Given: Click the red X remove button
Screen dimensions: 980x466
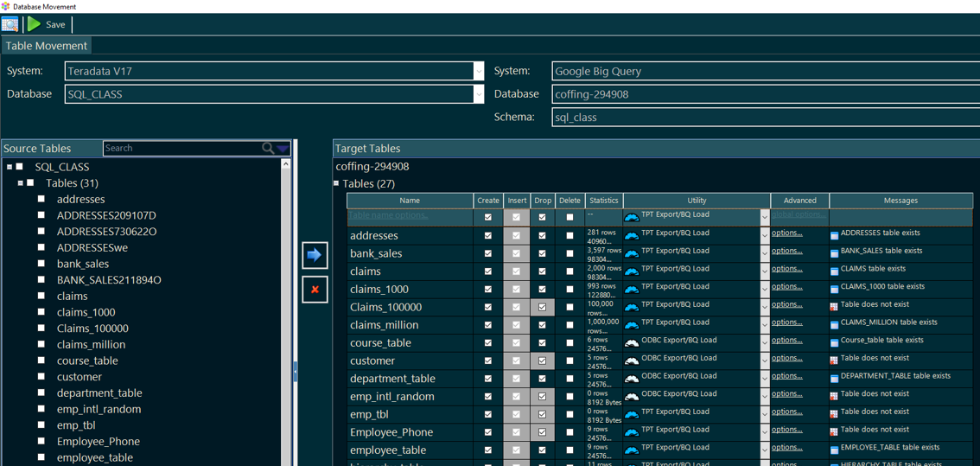Looking at the screenshot, I should [x=315, y=290].
